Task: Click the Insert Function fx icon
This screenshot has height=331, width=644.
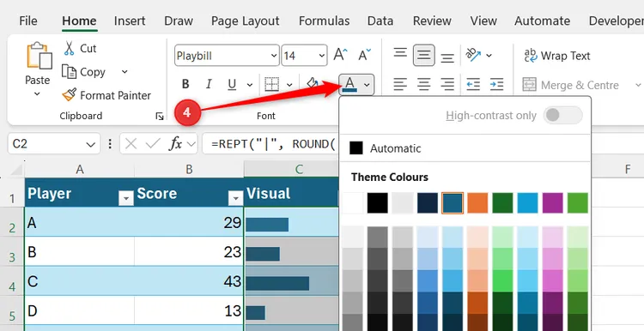Action: (x=176, y=143)
